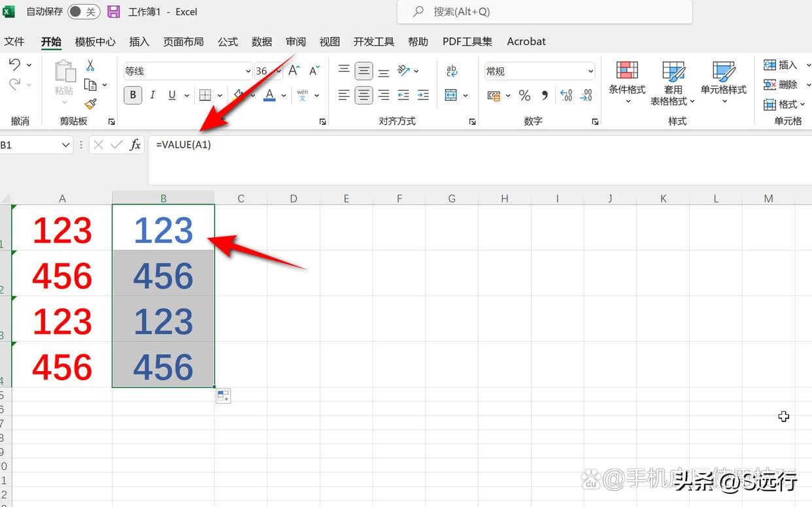Open the clipboard group dialog launcher
Image resolution: width=812 pixels, height=507 pixels.
tap(111, 122)
